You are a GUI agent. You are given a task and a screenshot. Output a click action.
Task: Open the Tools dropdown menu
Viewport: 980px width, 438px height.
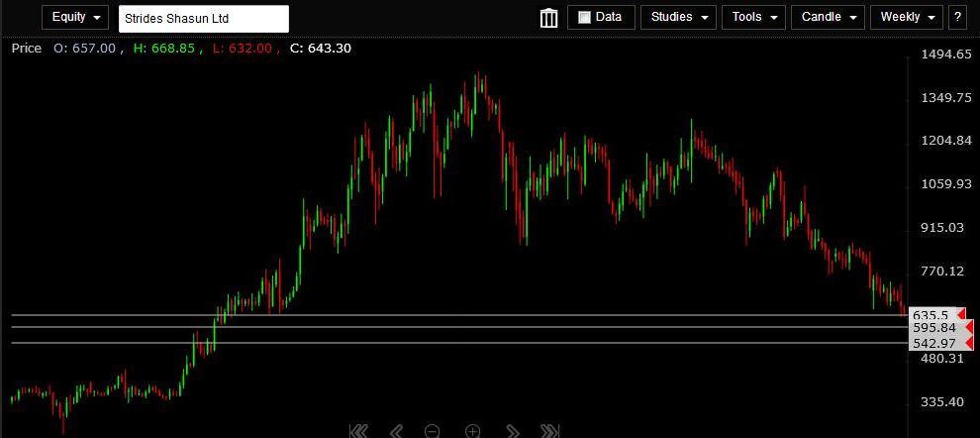(x=753, y=17)
